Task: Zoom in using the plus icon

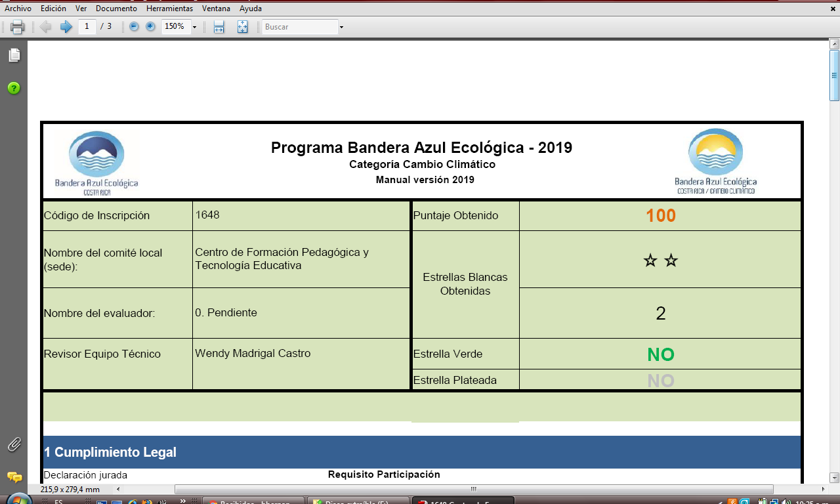Action: pos(150,27)
